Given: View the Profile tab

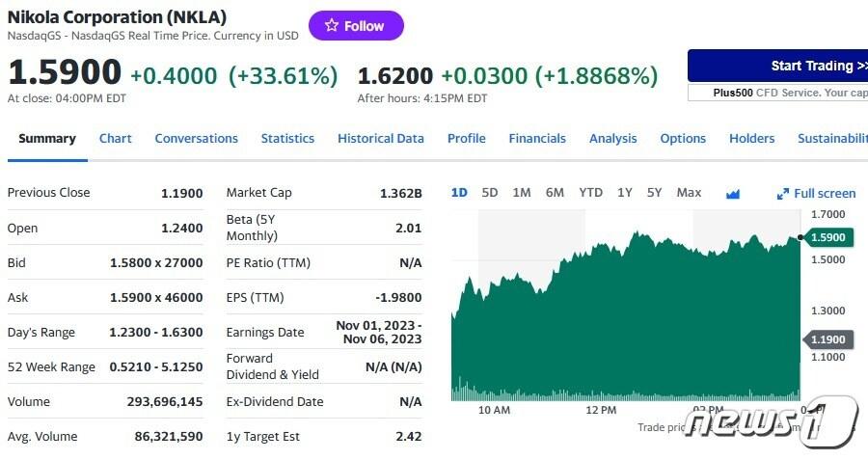Looking at the screenshot, I should pos(466,139).
